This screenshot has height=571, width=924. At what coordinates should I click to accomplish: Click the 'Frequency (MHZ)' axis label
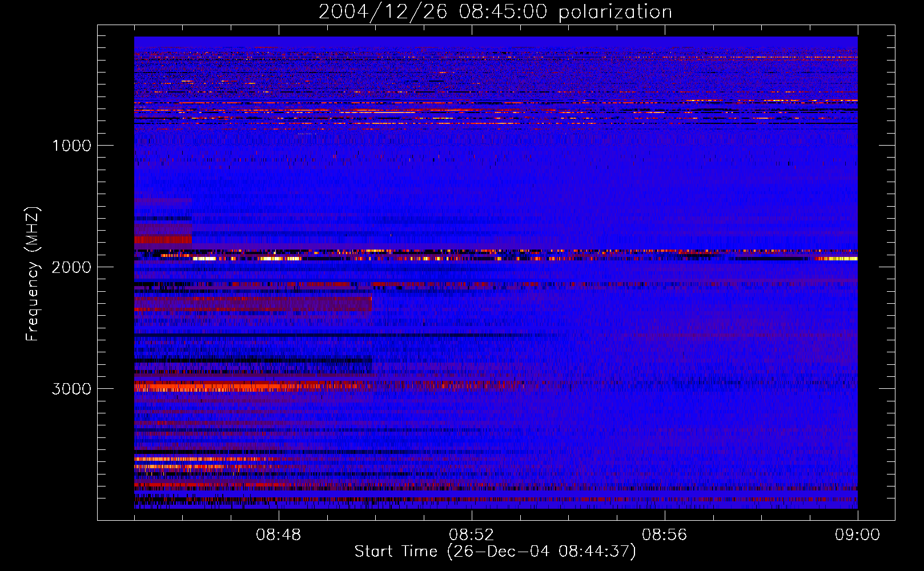point(33,274)
